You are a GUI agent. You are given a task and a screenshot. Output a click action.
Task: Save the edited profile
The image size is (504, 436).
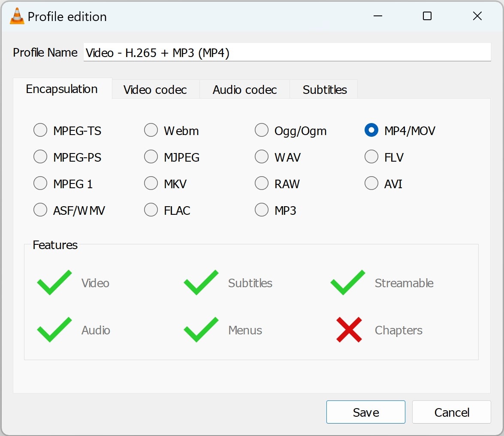point(365,412)
